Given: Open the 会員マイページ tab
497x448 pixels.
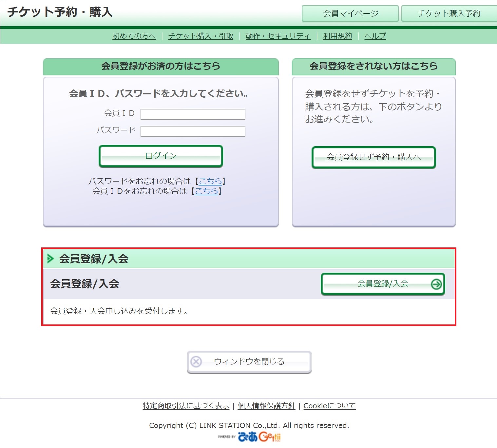Looking at the screenshot, I should pos(350,13).
